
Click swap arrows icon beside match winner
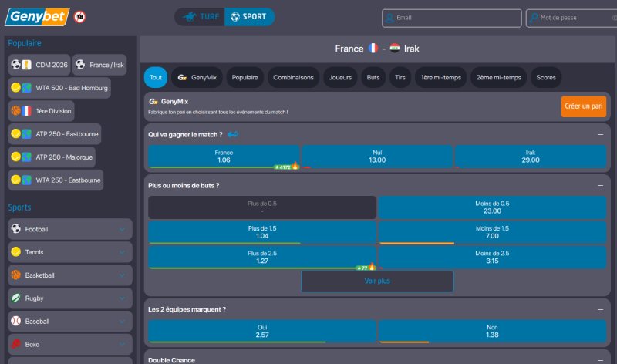(233, 135)
